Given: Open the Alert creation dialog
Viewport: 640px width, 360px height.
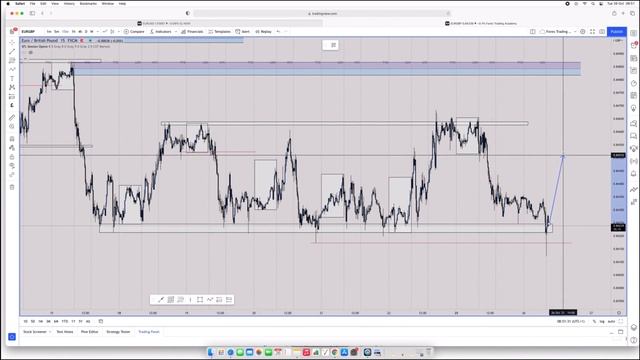Looking at the screenshot, I should pyautogui.click(x=242, y=31).
